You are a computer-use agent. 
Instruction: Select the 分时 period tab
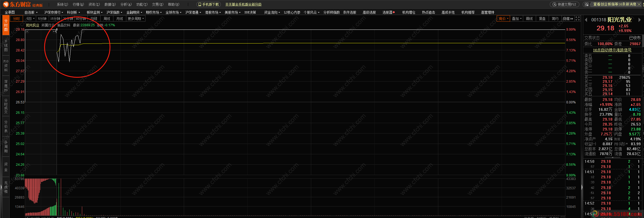[16, 19]
